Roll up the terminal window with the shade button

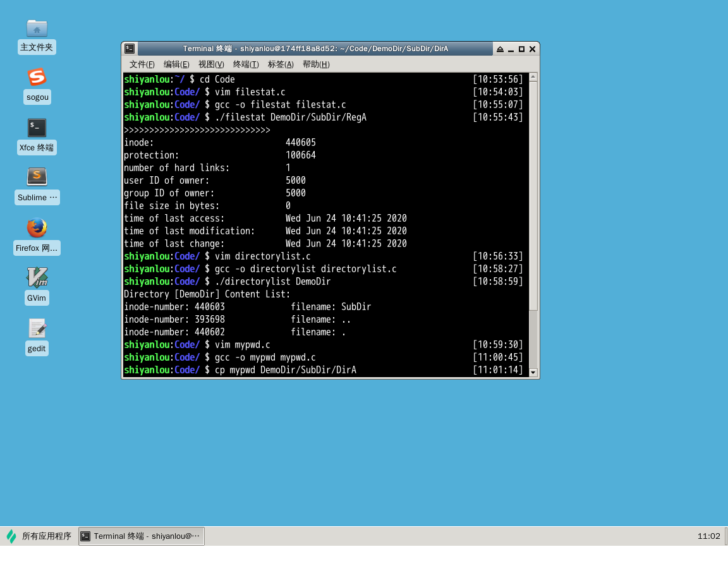[500, 49]
